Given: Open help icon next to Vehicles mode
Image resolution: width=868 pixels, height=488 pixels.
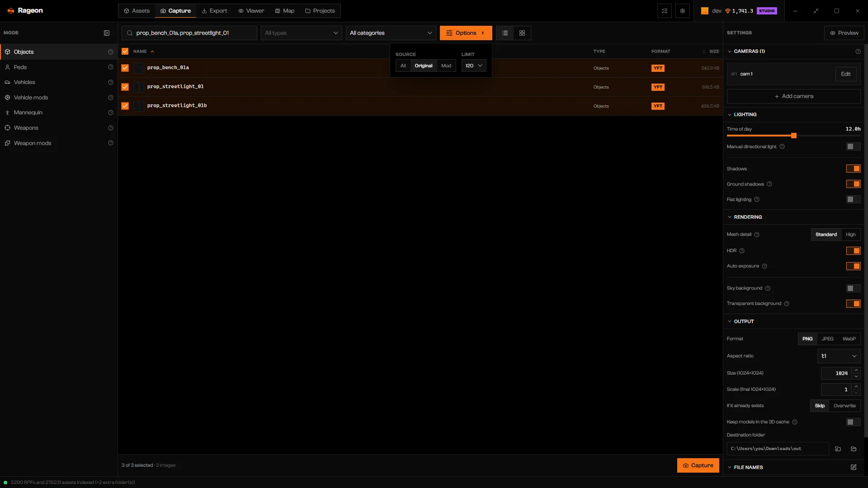Looking at the screenshot, I should tap(111, 82).
